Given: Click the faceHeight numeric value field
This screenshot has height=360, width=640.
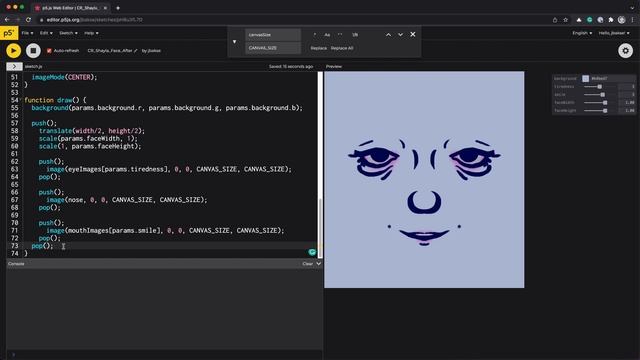Looking at the screenshot, I should tap(627, 111).
